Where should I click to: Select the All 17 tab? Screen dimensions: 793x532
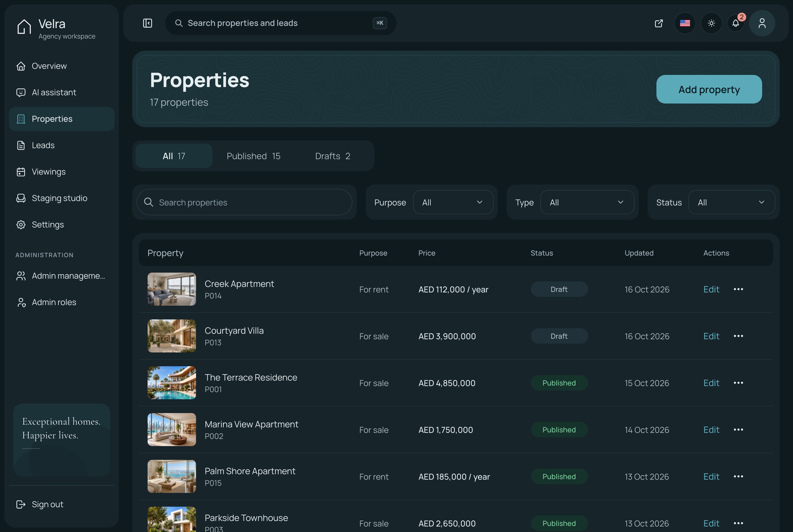click(174, 156)
